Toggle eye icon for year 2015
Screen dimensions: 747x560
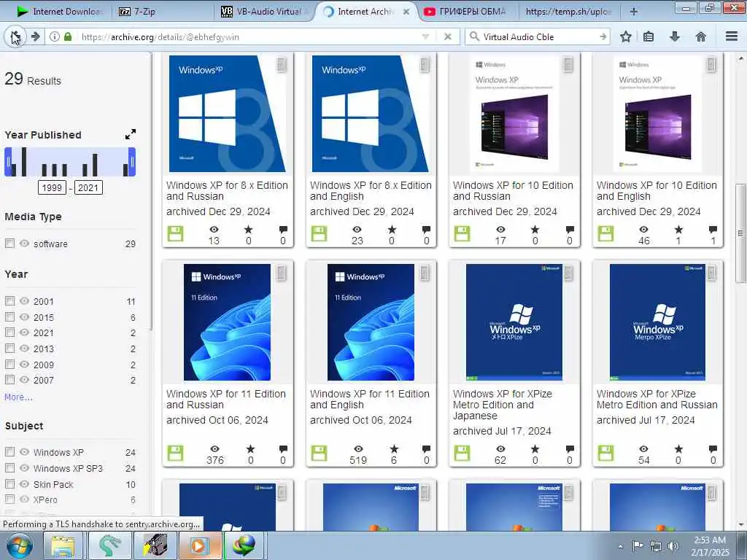(24, 316)
